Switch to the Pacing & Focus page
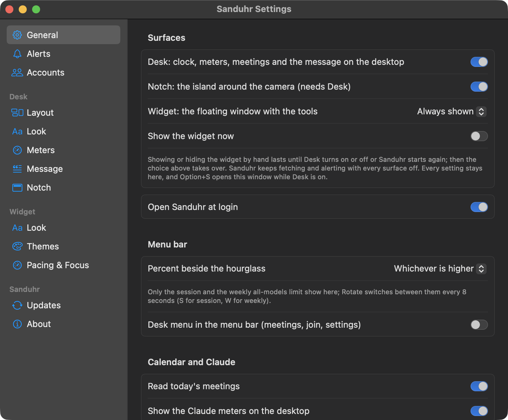Viewport: 508px width, 420px height. pos(63,265)
